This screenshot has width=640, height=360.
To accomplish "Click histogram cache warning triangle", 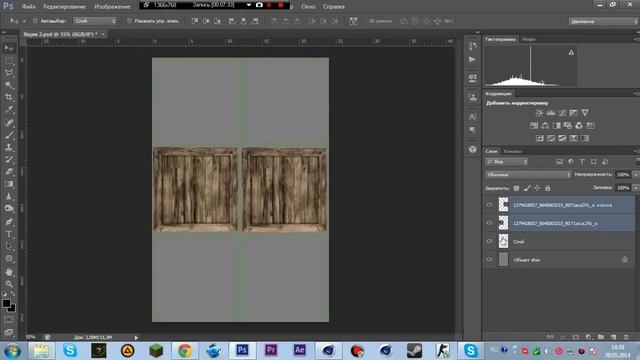I will click(571, 52).
